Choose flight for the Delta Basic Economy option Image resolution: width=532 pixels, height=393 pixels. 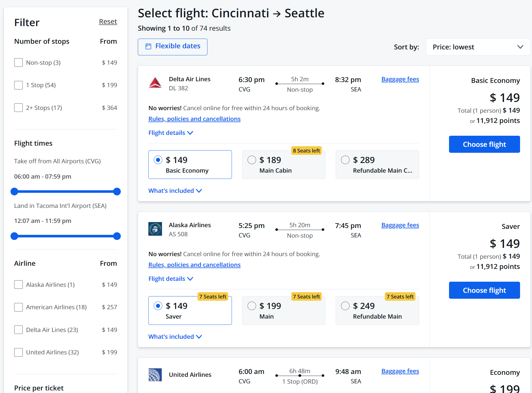pyautogui.click(x=484, y=144)
